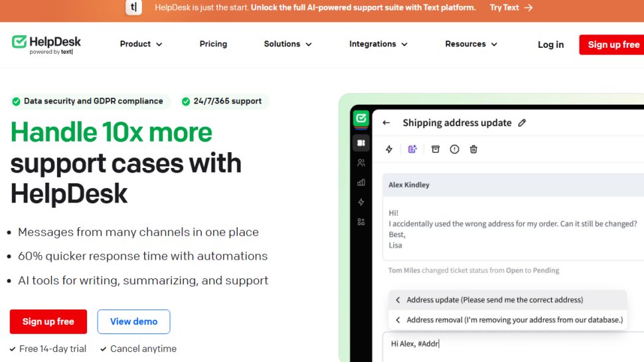Click '60% quicker response time with automations'
This screenshot has width=644, height=362.
point(143,256)
